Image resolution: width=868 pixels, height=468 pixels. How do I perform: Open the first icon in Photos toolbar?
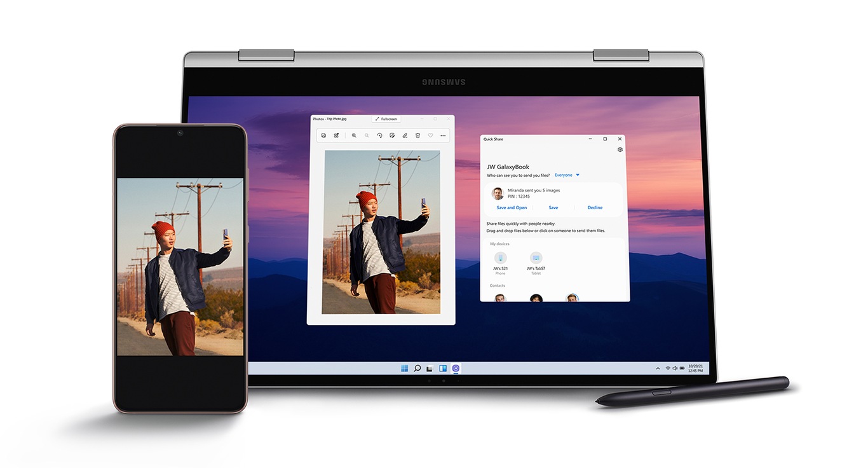(x=323, y=135)
